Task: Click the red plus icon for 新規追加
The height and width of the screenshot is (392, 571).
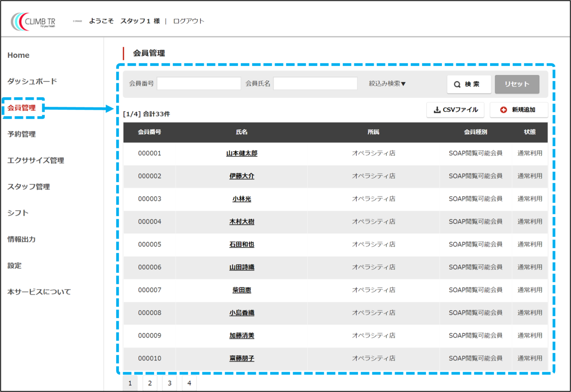Action: (503, 110)
